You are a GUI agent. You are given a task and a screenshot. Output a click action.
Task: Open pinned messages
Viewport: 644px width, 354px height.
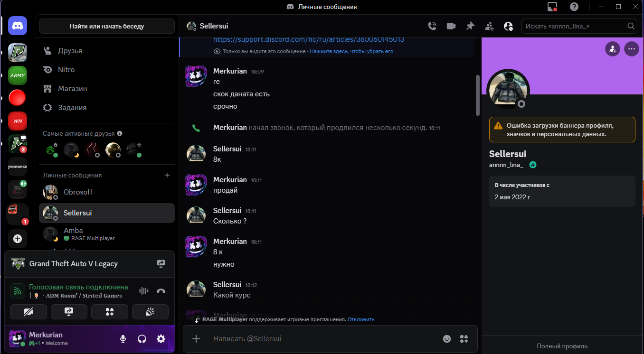pyautogui.click(x=470, y=26)
